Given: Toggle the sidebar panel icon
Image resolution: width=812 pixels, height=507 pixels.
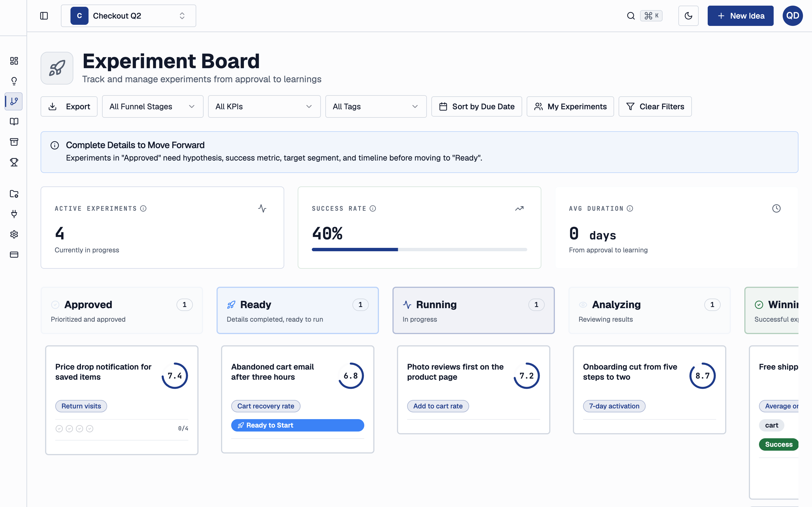Looking at the screenshot, I should (44, 16).
